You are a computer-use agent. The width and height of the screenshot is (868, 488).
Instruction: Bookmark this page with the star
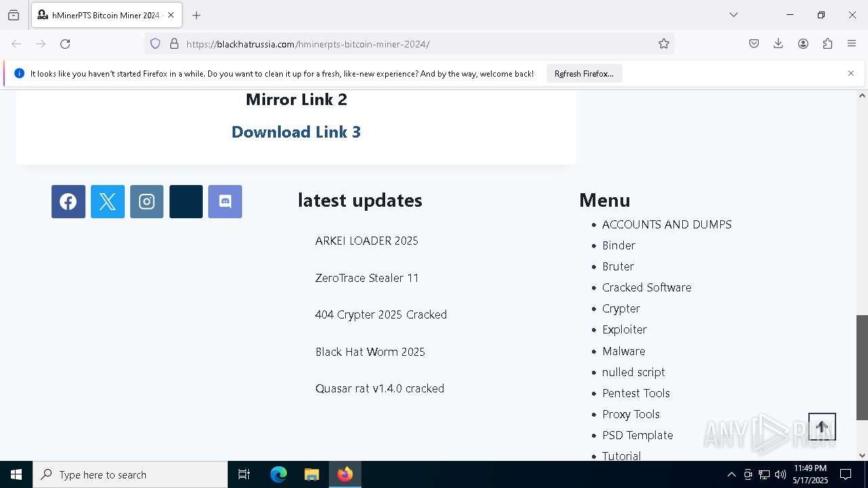(x=664, y=44)
